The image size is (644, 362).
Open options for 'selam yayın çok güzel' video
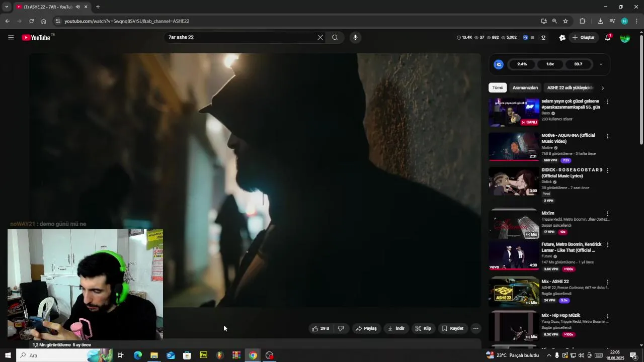(607, 102)
